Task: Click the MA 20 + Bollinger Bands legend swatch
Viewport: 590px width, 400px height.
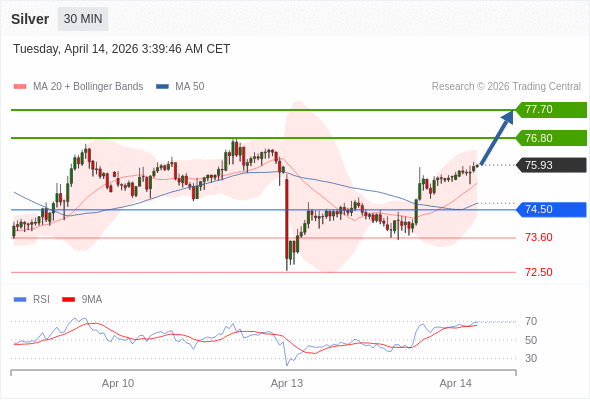Action: [20, 87]
